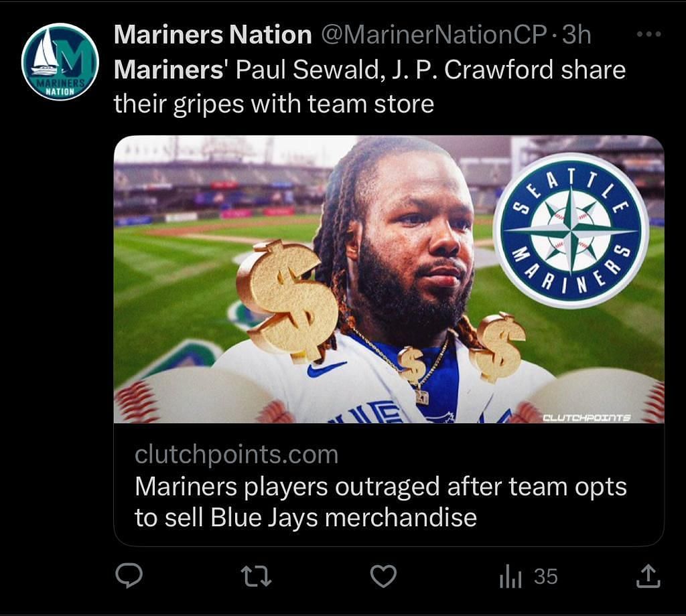The image size is (686, 616).
Task: Open tweet via 'their gripes with team store' text
Action: [x=274, y=104]
